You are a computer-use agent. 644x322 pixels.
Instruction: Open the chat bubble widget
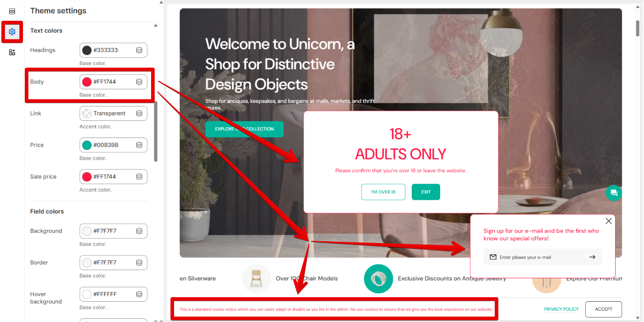pyautogui.click(x=614, y=193)
